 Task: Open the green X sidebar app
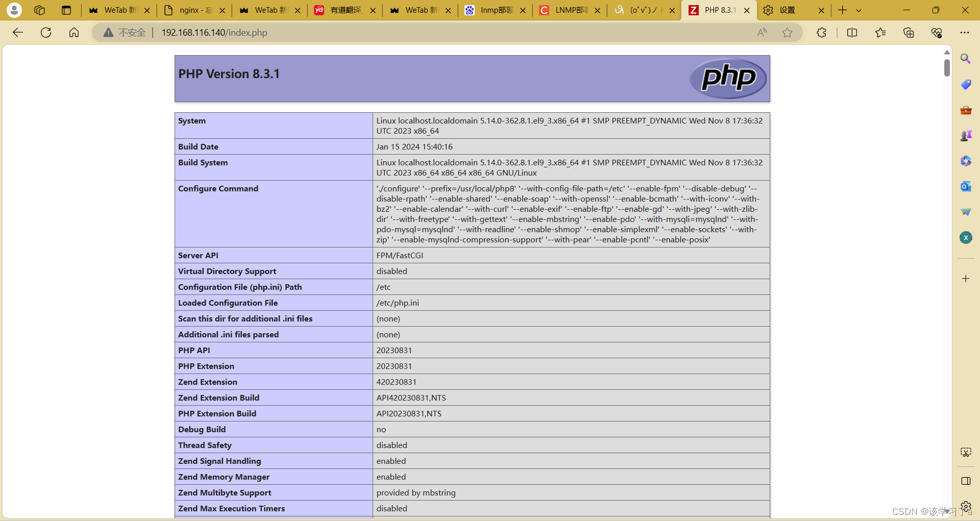pyautogui.click(x=966, y=237)
